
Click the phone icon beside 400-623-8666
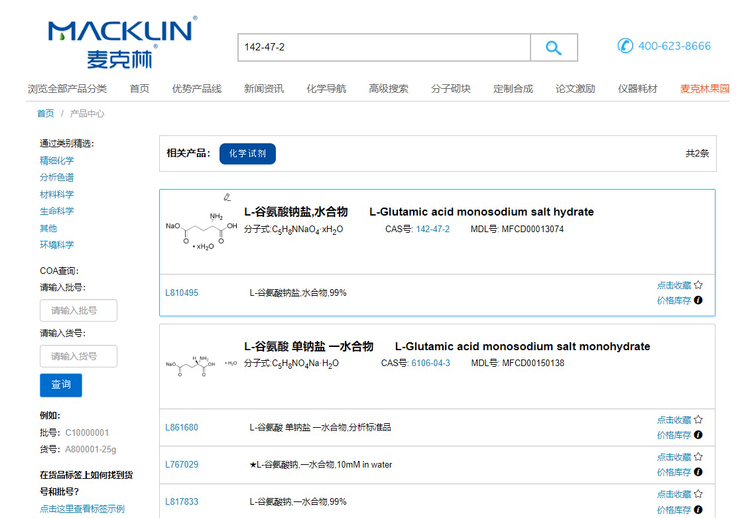pyautogui.click(x=625, y=46)
